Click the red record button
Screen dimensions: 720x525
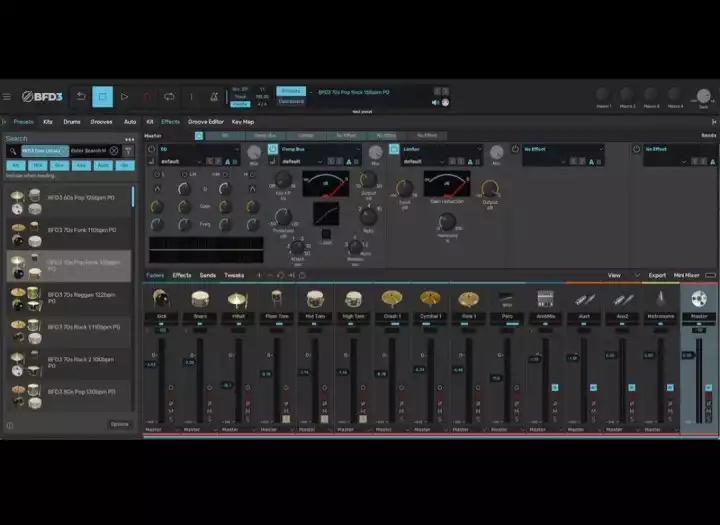pyautogui.click(x=147, y=96)
